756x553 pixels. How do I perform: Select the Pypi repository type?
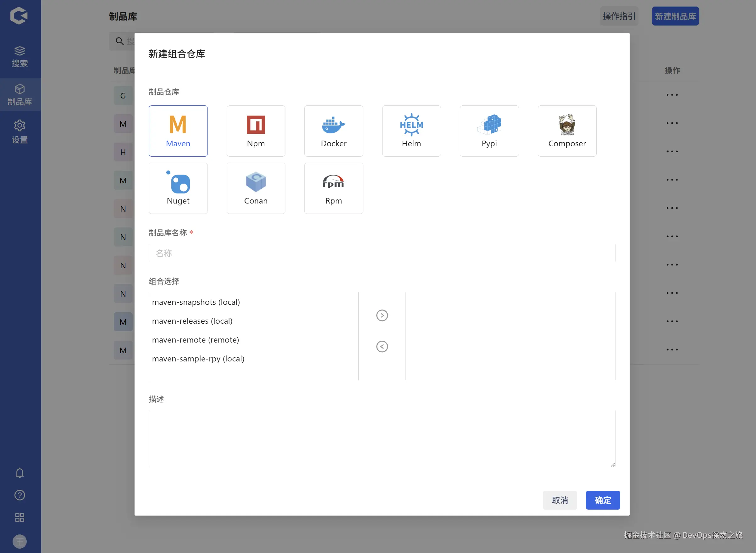click(489, 131)
